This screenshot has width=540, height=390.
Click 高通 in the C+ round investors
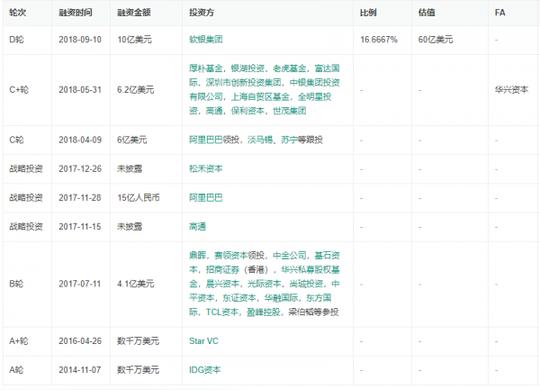click(214, 111)
